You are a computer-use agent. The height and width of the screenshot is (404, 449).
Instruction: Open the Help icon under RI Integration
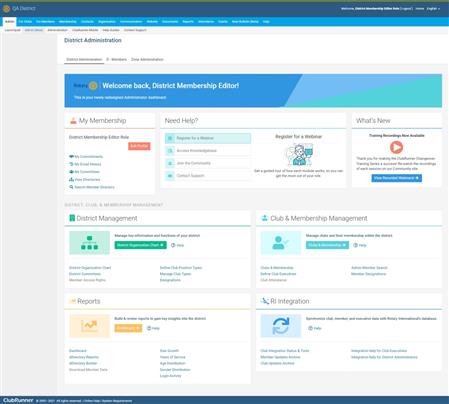(x=315, y=328)
